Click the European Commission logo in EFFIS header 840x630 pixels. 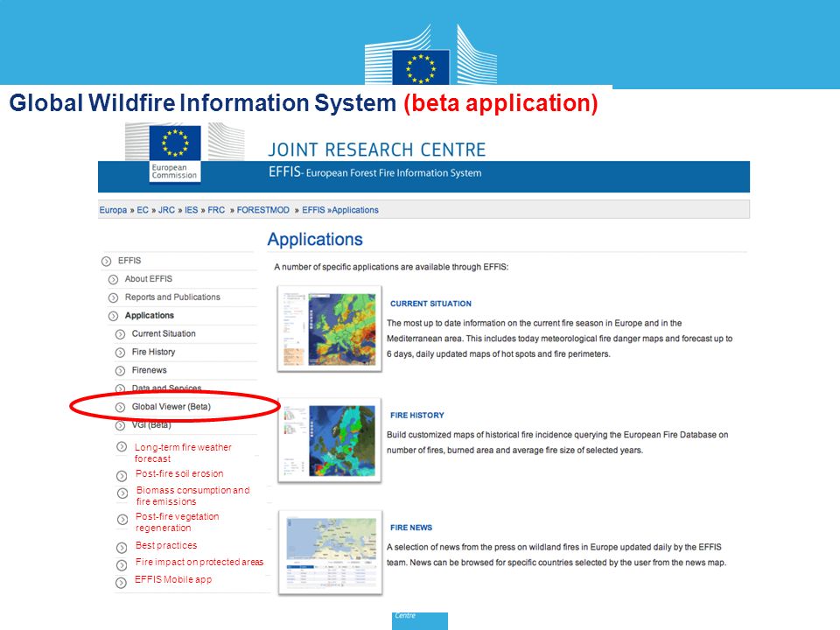[x=175, y=153]
